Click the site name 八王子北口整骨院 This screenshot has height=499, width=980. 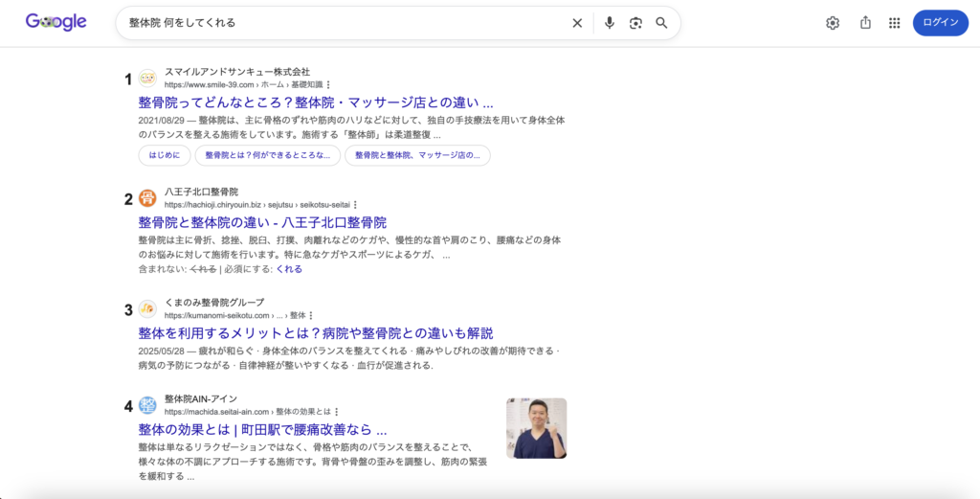pyautogui.click(x=201, y=192)
